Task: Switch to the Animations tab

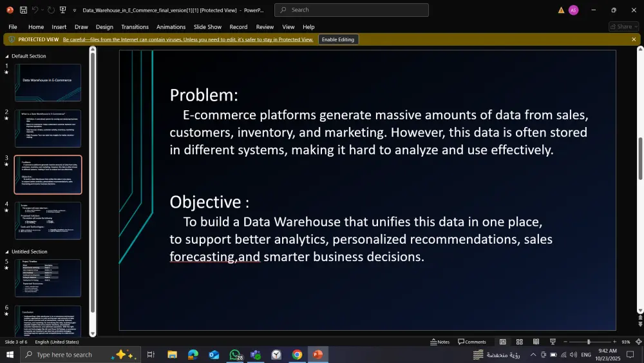Action: (171, 26)
